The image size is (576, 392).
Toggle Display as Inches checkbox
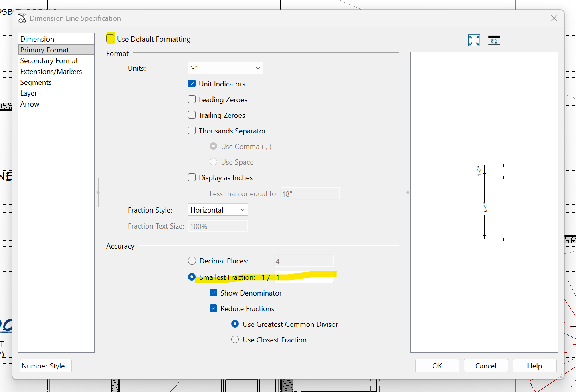pyautogui.click(x=192, y=177)
